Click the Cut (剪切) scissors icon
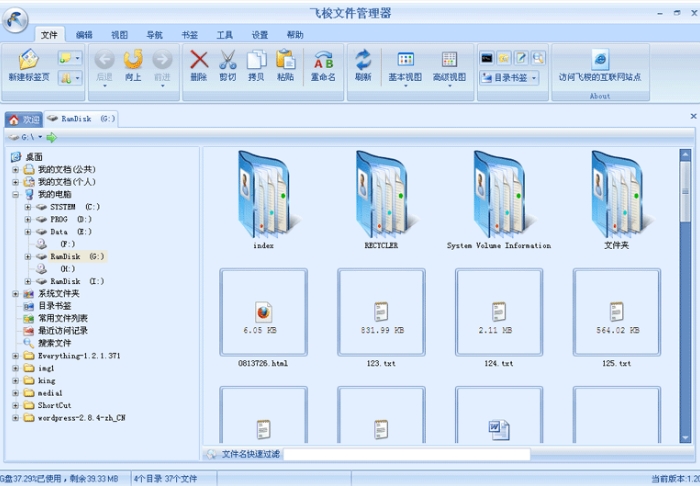This screenshot has width=700, height=486. click(228, 59)
